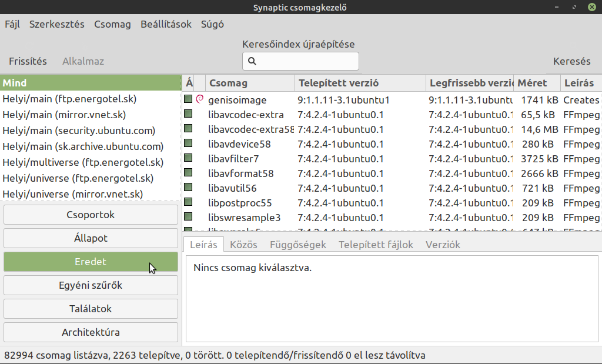This screenshot has height=364, width=602.
Task: Select the libavcodec-extra58 package name
Action: click(251, 129)
